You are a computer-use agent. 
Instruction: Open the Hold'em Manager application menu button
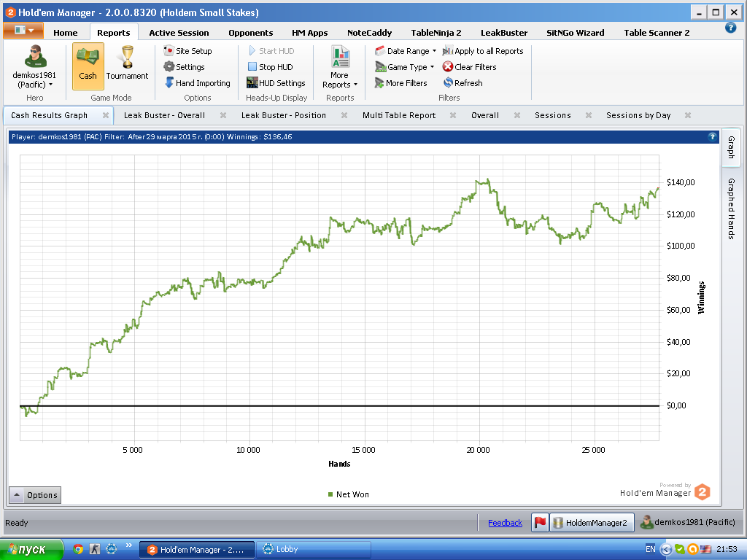[23, 31]
